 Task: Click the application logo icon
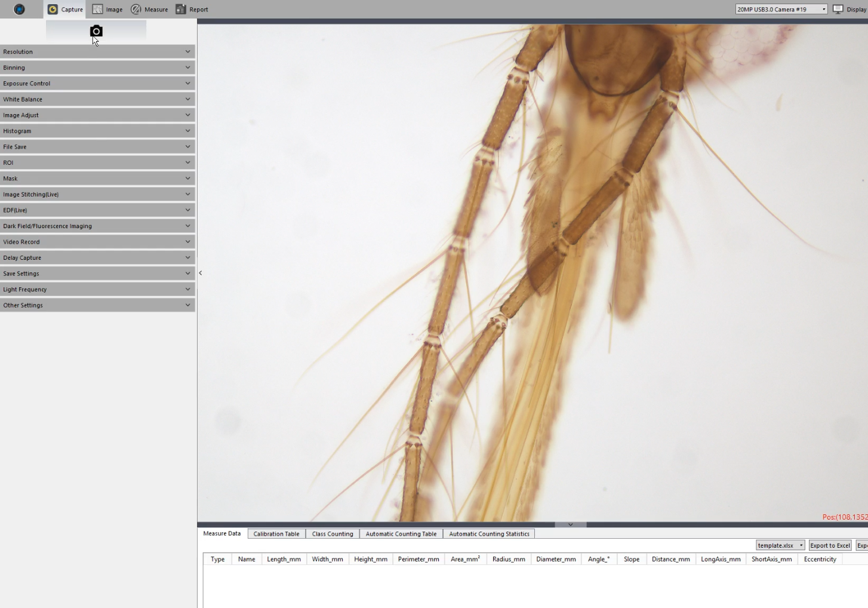[19, 10]
